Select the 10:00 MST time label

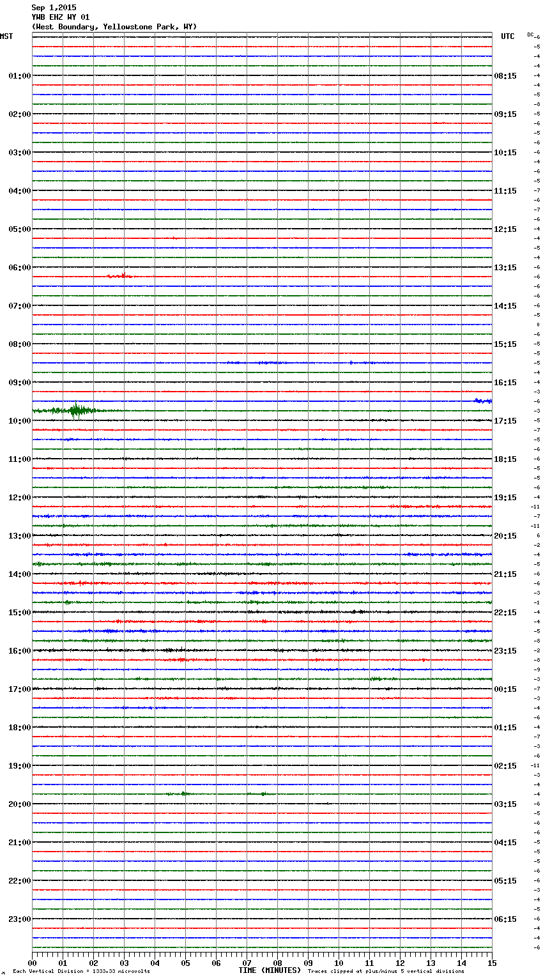click(20, 421)
